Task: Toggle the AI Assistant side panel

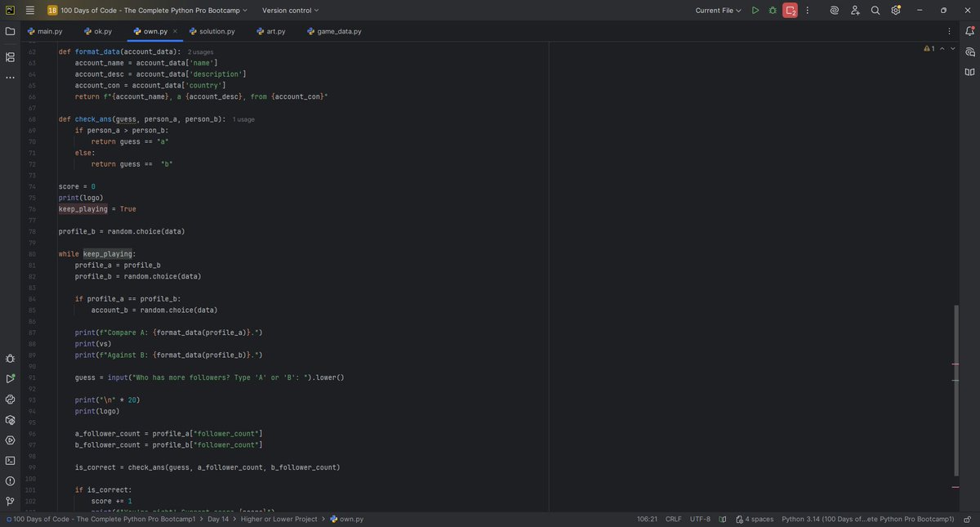Action: [x=969, y=51]
